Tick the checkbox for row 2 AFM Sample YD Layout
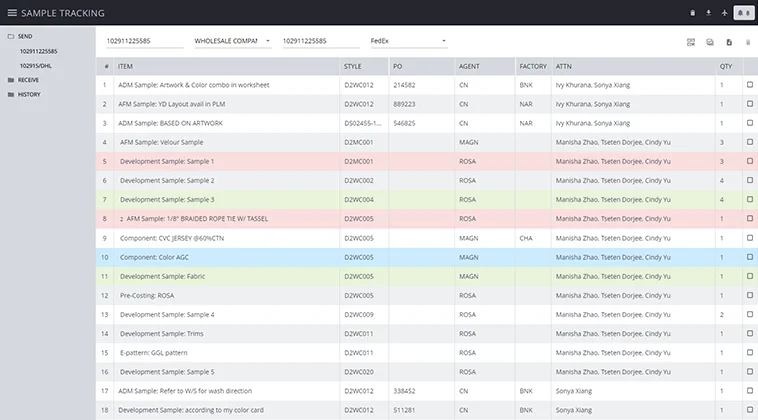 pyautogui.click(x=750, y=103)
